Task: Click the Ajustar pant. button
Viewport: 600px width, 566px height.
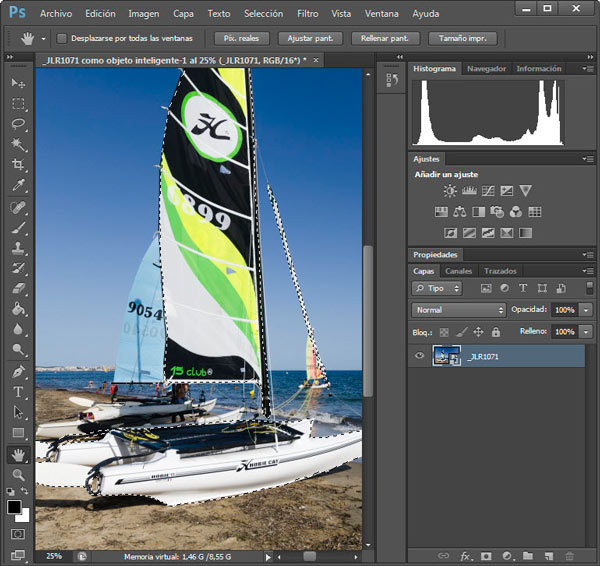Action: pos(310,38)
